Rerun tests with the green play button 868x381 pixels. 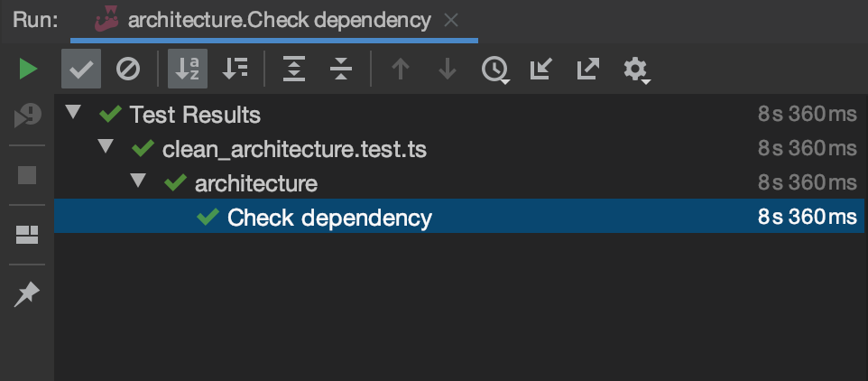(x=28, y=70)
